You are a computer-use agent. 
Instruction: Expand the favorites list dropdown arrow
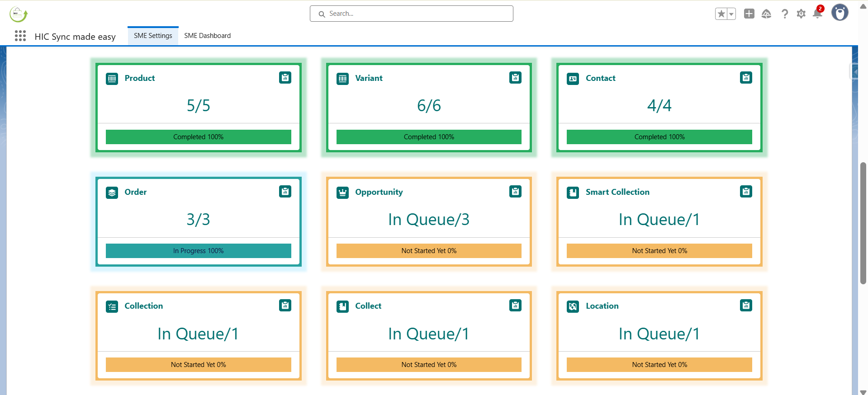point(731,14)
